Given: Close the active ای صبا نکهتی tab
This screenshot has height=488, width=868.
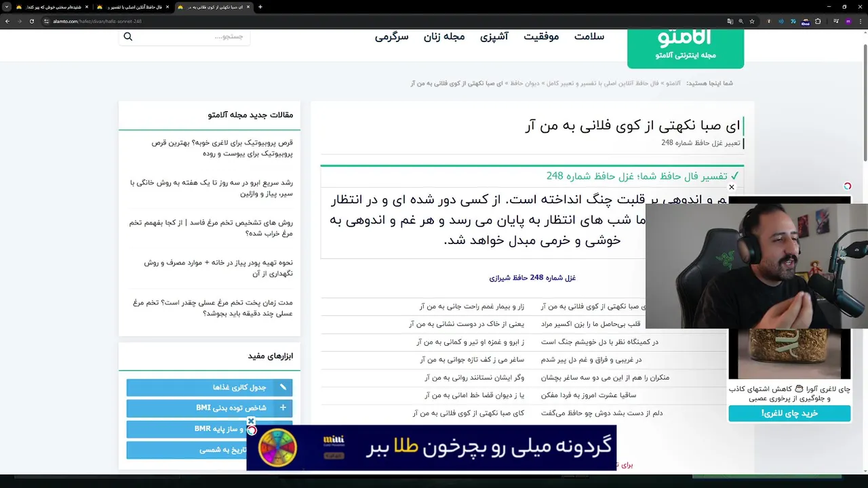Looking at the screenshot, I should coord(248,7).
